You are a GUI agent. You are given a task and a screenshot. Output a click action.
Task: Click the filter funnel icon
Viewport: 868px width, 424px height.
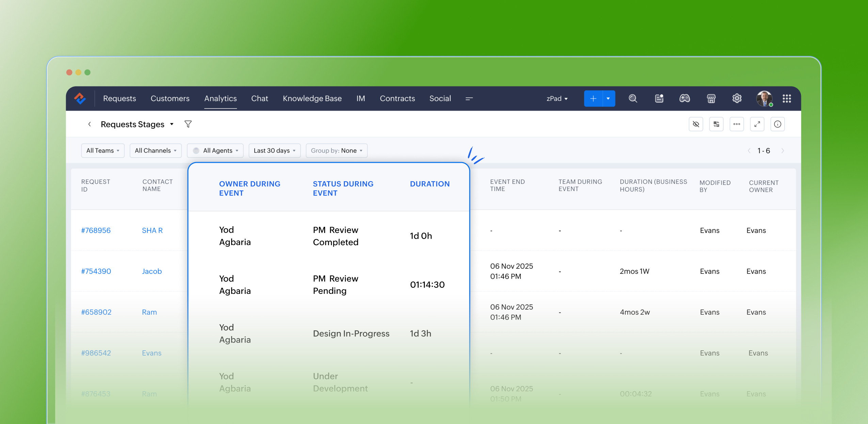coord(188,124)
